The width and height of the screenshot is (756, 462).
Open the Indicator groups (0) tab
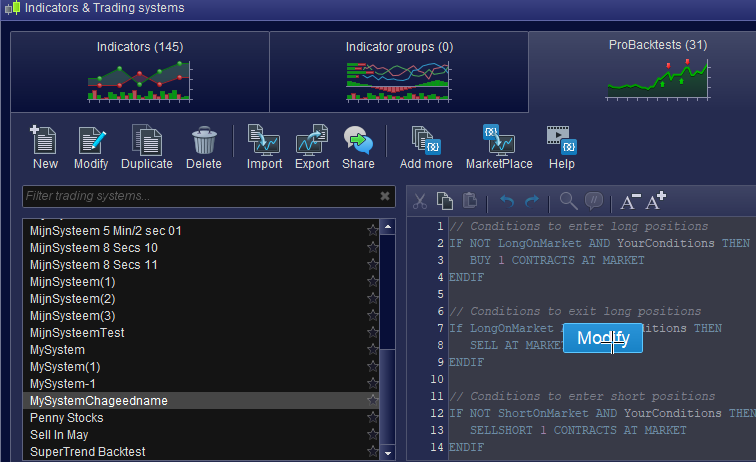[399, 72]
